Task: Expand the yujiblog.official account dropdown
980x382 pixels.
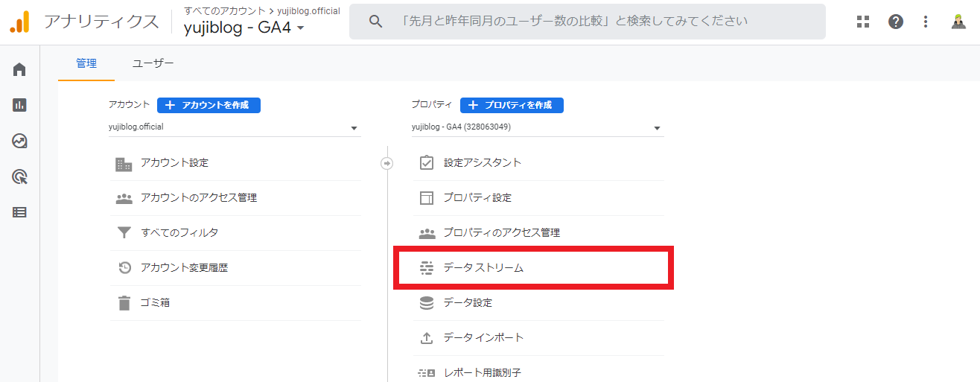Action: point(235,127)
